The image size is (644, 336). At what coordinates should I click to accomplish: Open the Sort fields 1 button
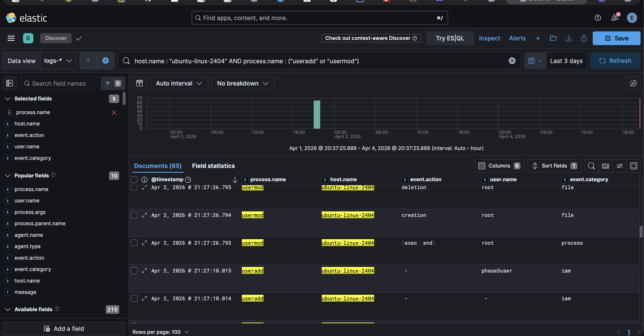pos(554,166)
